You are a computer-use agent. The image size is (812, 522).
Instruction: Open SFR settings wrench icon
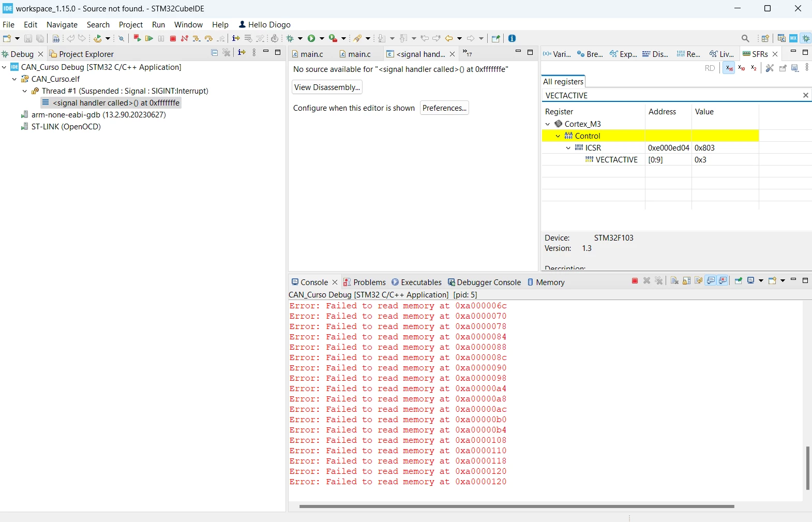tap(770, 68)
